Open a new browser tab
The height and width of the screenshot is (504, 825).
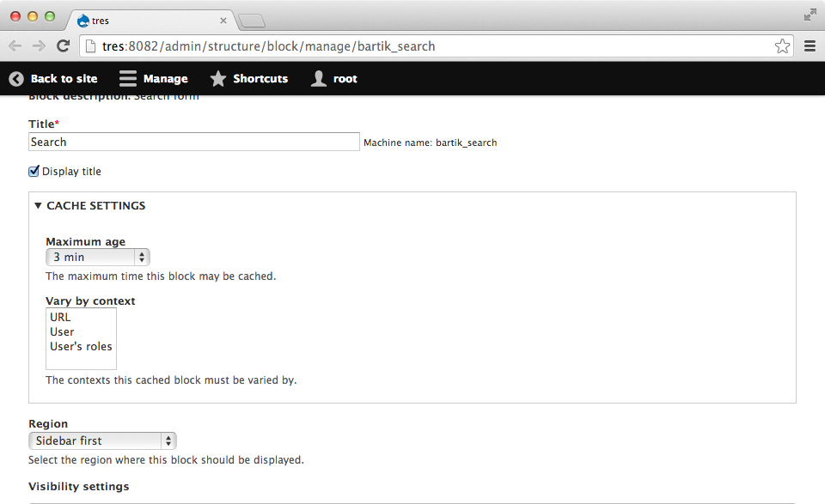point(252,20)
